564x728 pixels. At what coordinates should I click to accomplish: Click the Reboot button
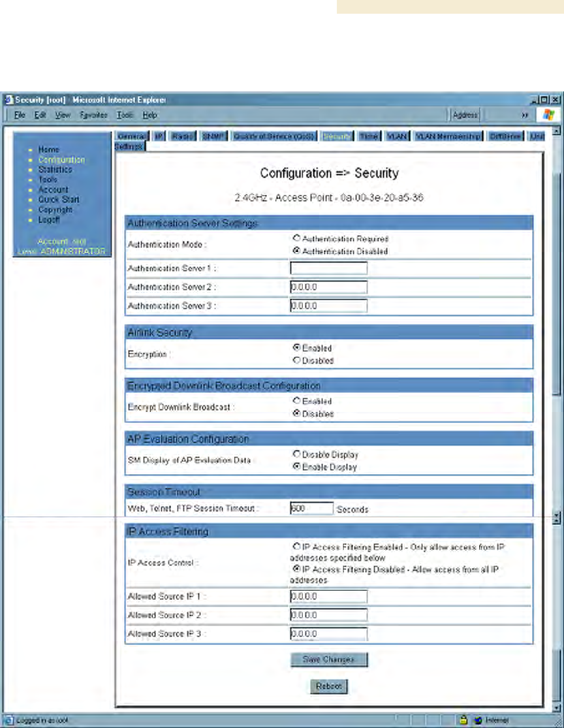click(x=328, y=686)
